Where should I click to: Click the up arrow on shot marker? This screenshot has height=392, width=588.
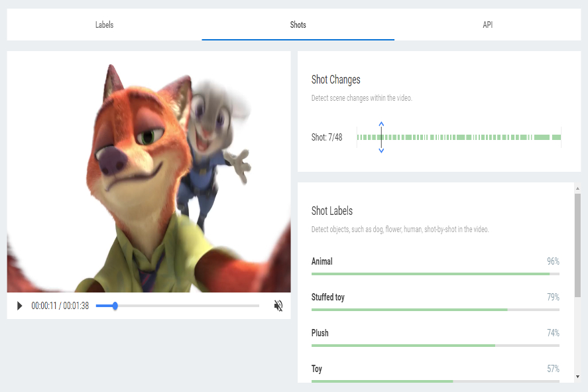pos(381,124)
